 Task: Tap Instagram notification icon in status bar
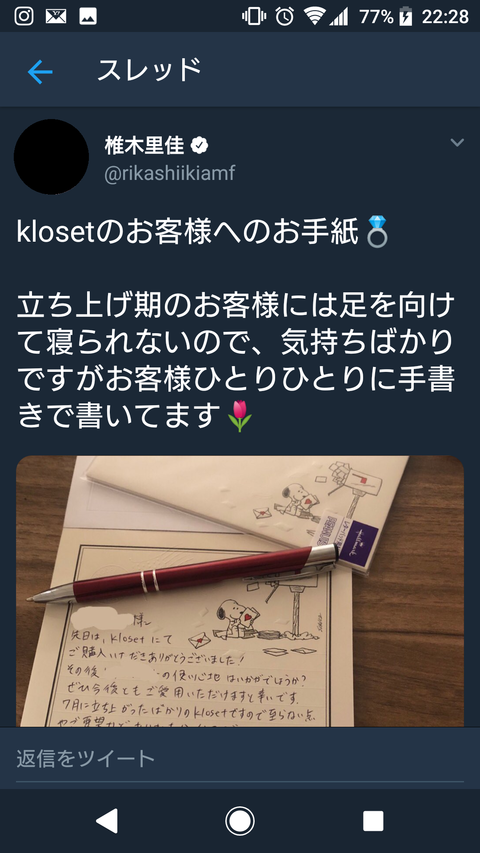(24, 16)
